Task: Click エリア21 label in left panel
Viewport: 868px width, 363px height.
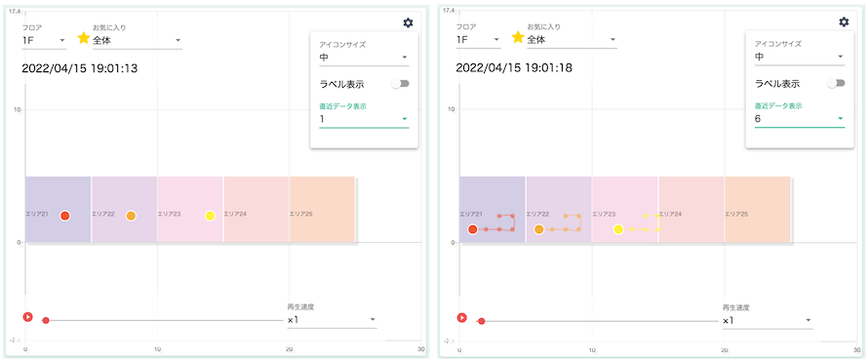Action: [x=36, y=214]
